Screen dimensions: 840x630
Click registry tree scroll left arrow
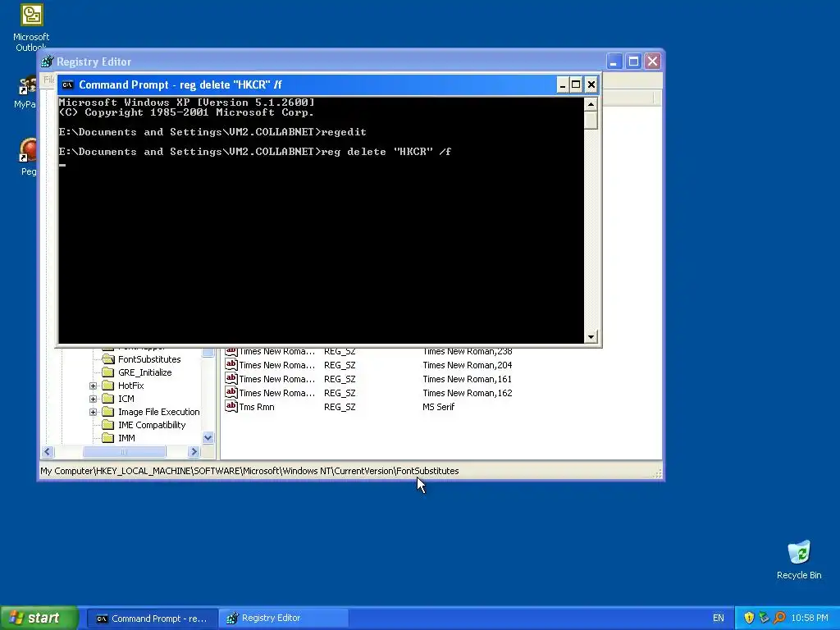[47, 452]
